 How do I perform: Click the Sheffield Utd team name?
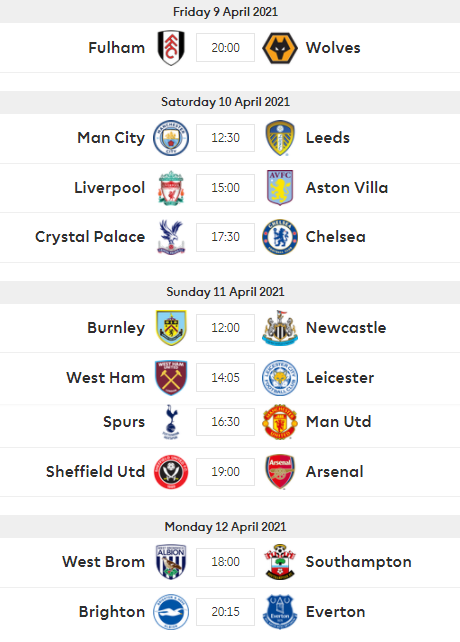pyautogui.click(x=95, y=472)
